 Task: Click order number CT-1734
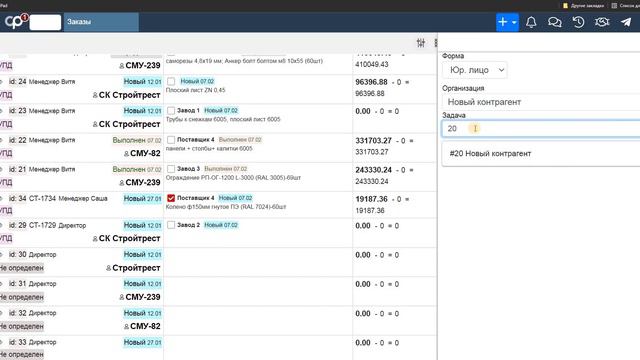pyautogui.click(x=42, y=198)
